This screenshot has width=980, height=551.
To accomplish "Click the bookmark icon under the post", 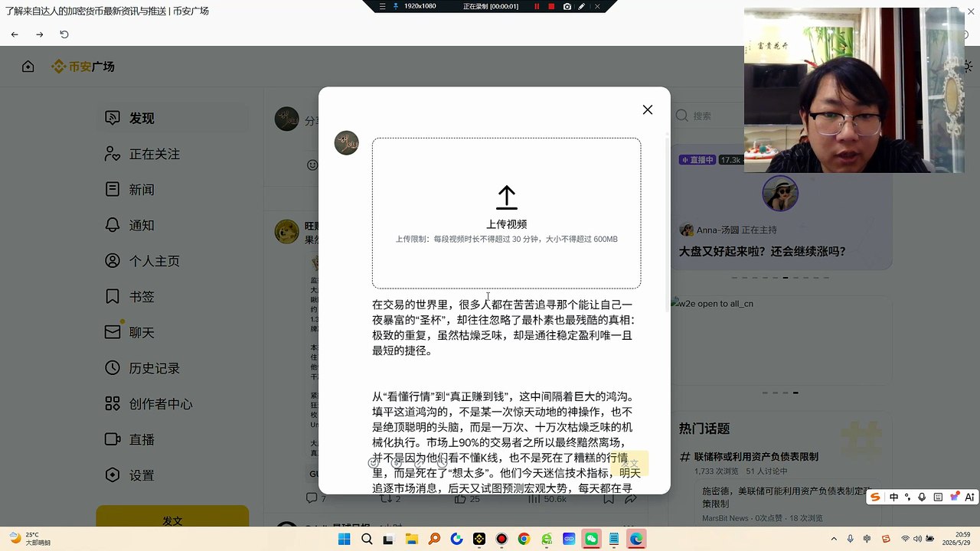I will (x=608, y=499).
